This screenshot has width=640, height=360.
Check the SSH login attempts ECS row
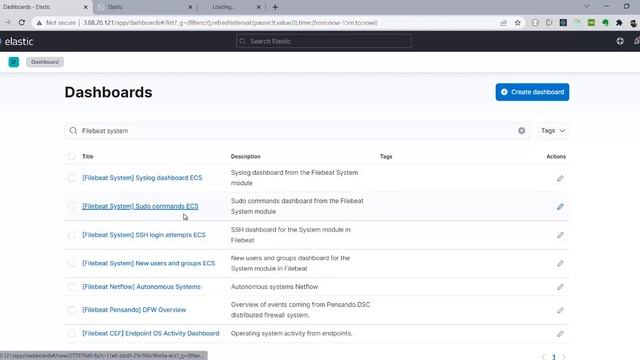pos(72,235)
